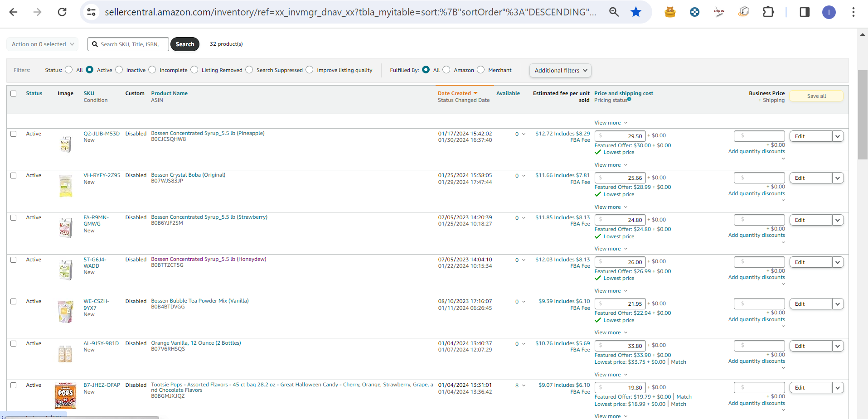Open Edit dropdown arrow for Orange Vanilla
868x419 pixels.
pos(838,346)
